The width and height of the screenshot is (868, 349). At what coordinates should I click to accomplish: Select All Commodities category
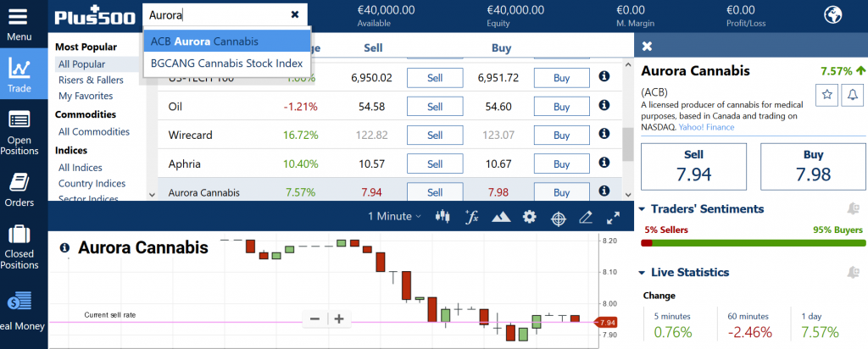(94, 131)
